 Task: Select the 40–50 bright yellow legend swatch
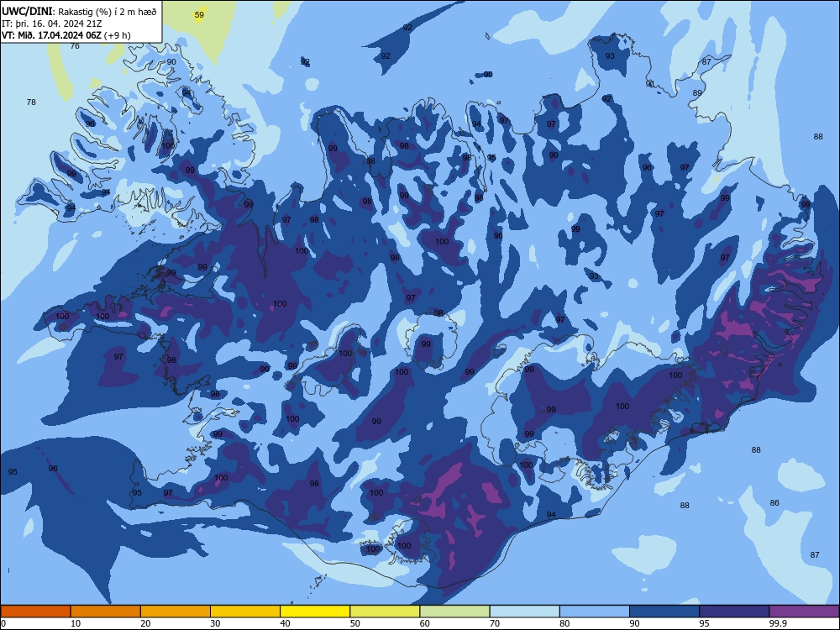(x=315, y=612)
